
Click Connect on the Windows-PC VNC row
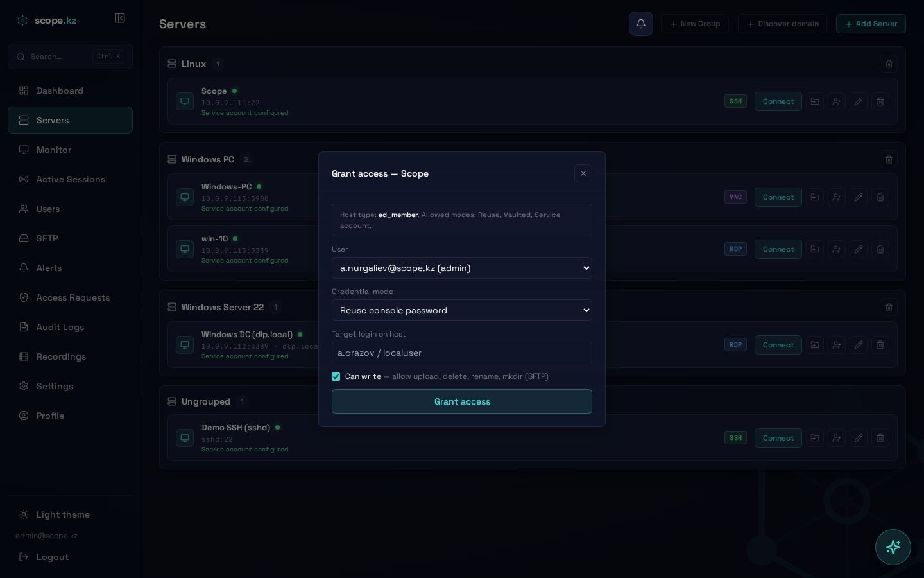point(778,197)
